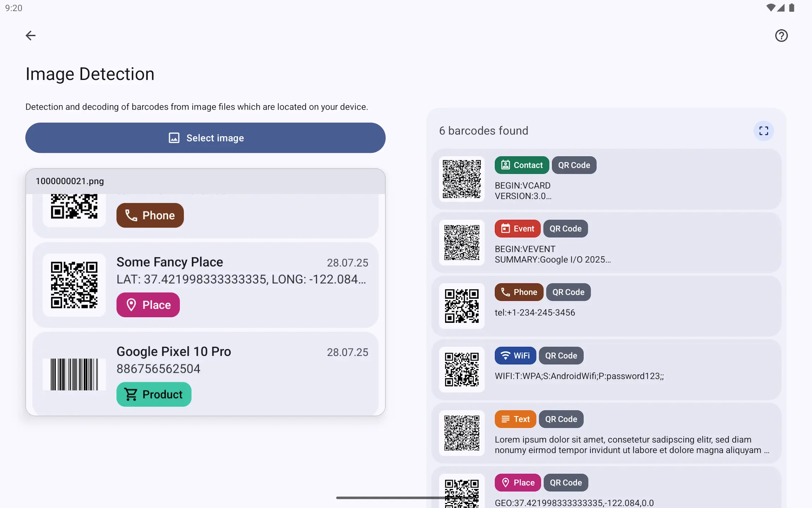Click the 9:20 clock in status bar
The width and height of the screenshot is (812, 508).
(x=14, y=8)
